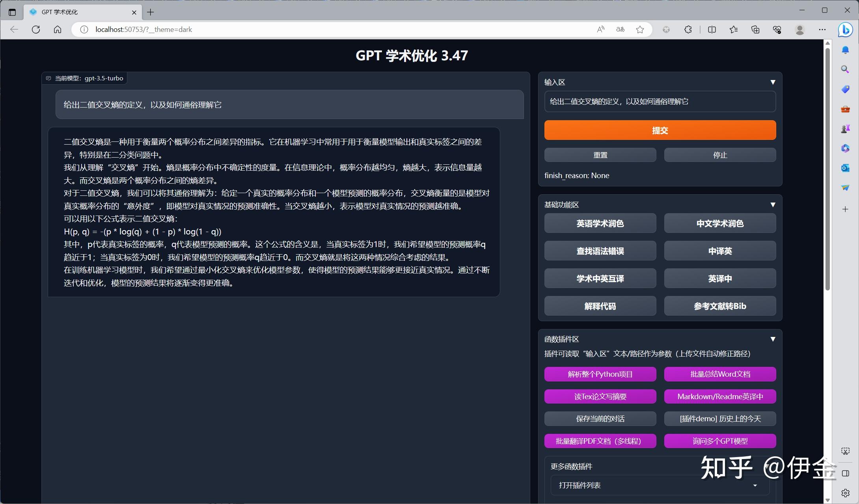Open the Microsoft 365 sidebar icon
Screen dimensions: 859x504
(x=845, y=148)
